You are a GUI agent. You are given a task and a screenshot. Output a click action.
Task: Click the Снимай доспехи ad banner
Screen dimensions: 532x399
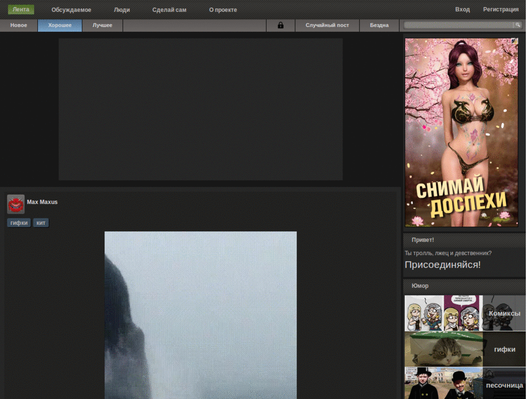coord(461,132)
